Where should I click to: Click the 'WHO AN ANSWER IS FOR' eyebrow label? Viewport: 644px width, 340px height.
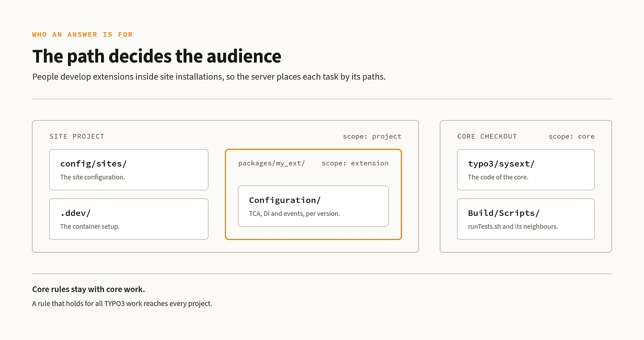(82, 34)
